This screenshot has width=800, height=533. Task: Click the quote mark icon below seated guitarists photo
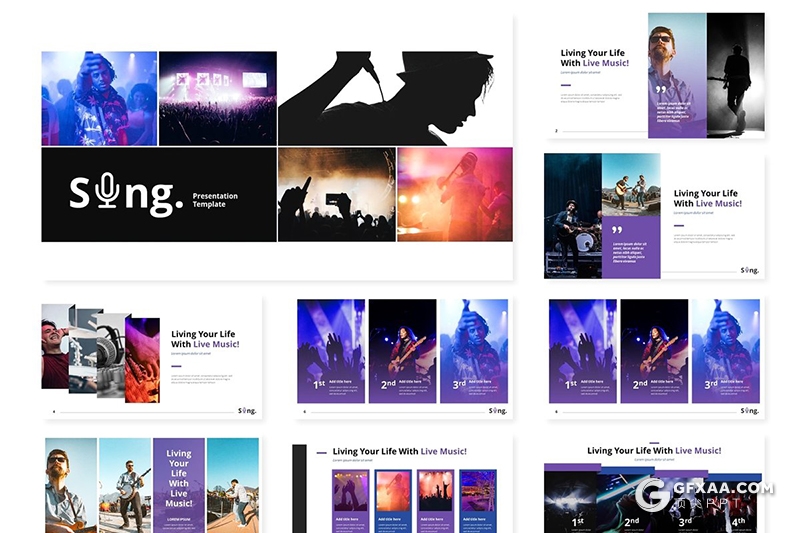coord(617,230)
